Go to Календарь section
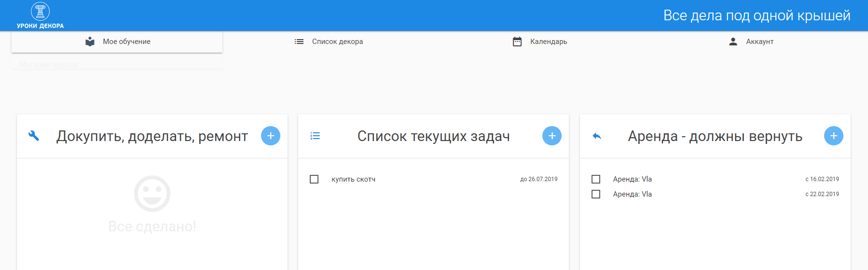868x270 pixels. click(549, 42)
